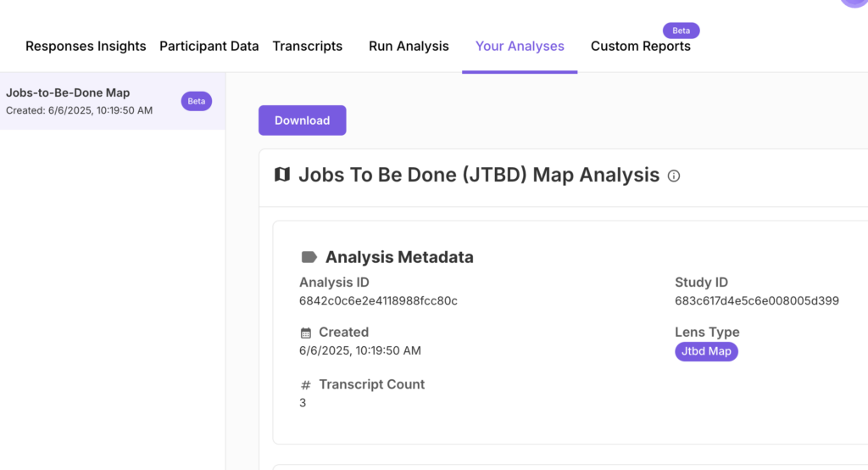Select the Your Analyses tab
Screen dimensions: 868x470
tap(520, 47)
